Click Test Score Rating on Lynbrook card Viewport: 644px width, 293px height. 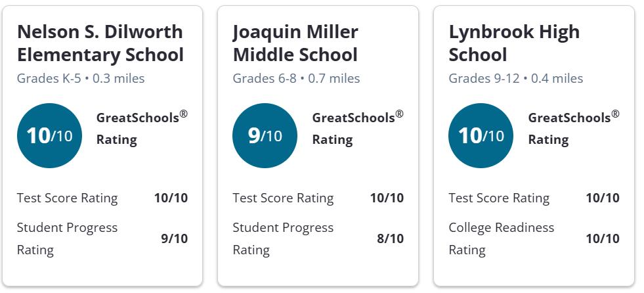[x=499, y=198]
